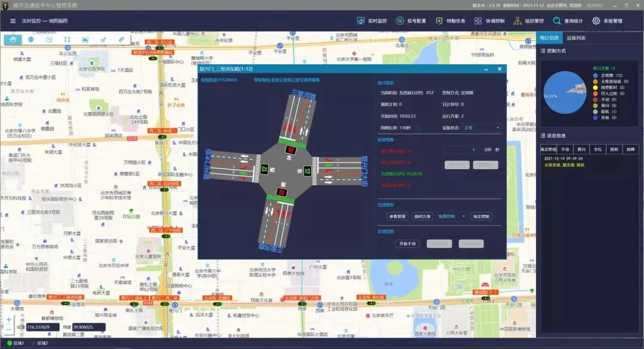Select the rectangle selection tool in map toolbar
This screenshot has height=349, width=644.
click(x=67, y=40)
